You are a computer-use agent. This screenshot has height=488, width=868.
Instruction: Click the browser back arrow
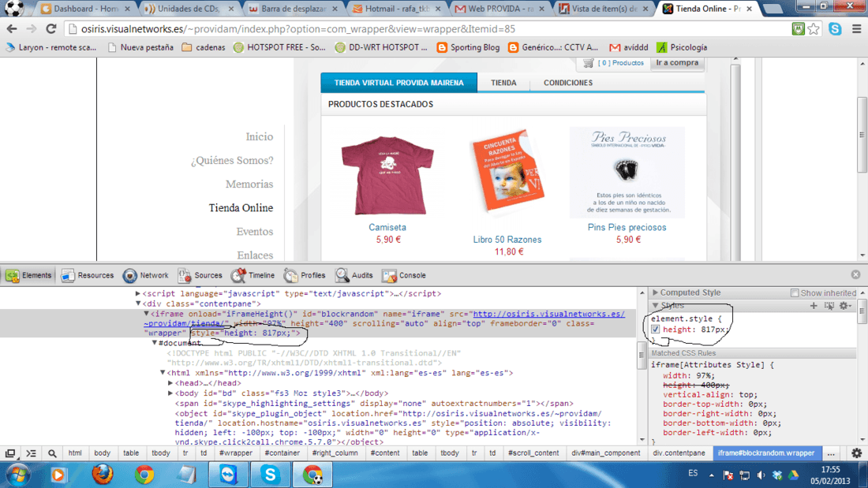pos(12,28)
